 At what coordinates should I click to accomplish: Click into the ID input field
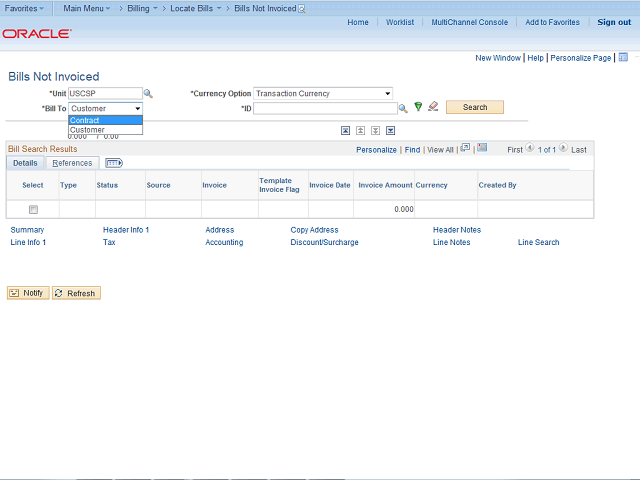tap(325, 108)
